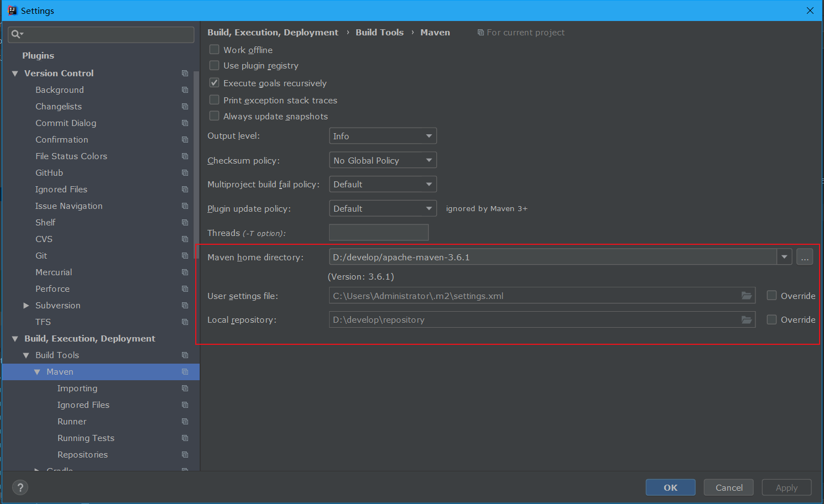Open Maven Repositories settings page
Screen dimensions: 824x504
(83, 455)
